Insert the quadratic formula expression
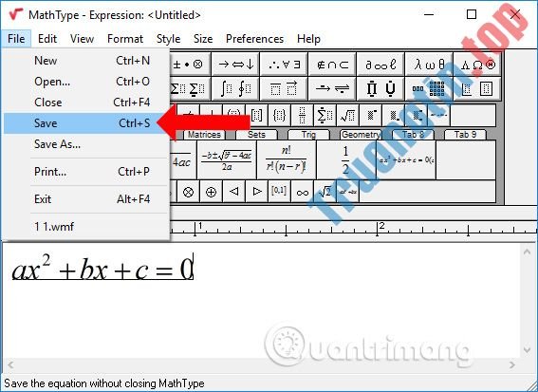538x392 pixels. [227, 160]
